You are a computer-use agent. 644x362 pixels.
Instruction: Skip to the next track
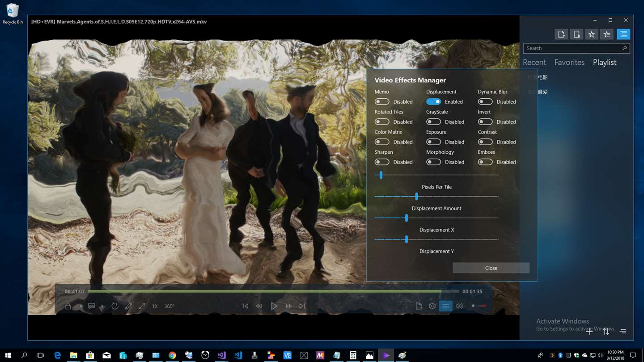pos(302,306)
